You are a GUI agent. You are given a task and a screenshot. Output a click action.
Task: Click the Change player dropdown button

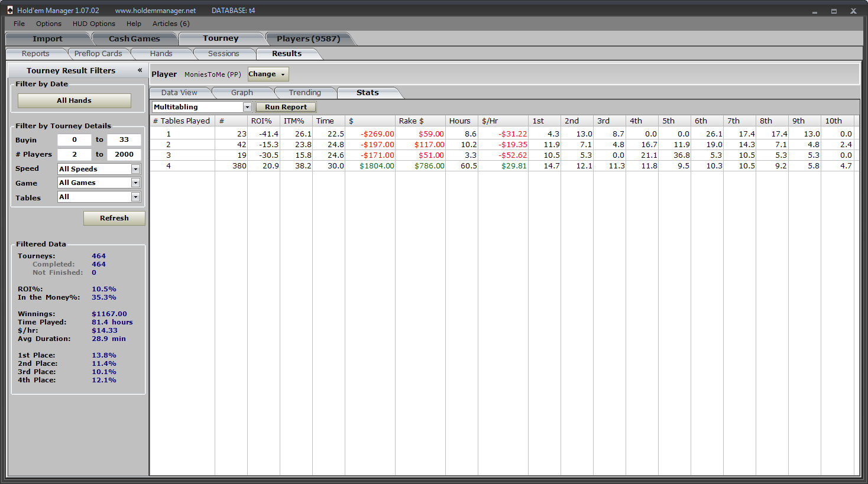coord(268,74)
